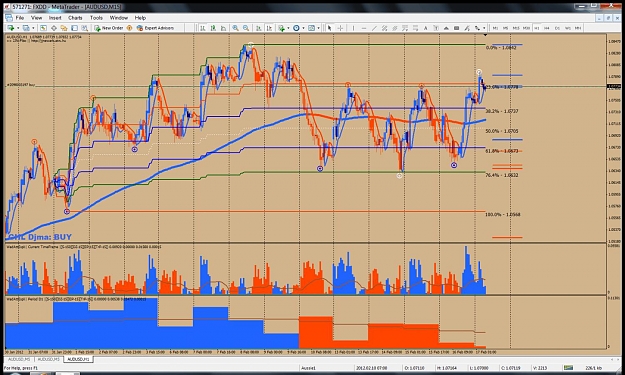Viewport: 625px width, 375px height.
Task: Switch to H4 timeframe
Action: [x=547, y=28]
